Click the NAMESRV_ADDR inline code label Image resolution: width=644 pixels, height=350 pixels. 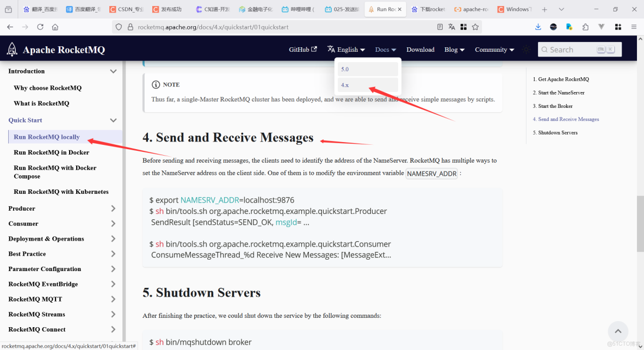432,174
